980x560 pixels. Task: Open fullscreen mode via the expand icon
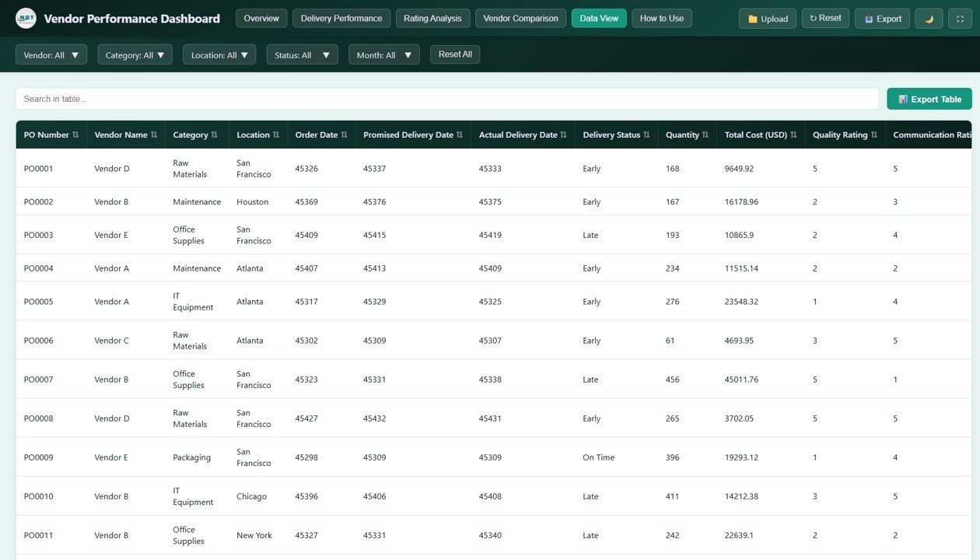point(960,18)
